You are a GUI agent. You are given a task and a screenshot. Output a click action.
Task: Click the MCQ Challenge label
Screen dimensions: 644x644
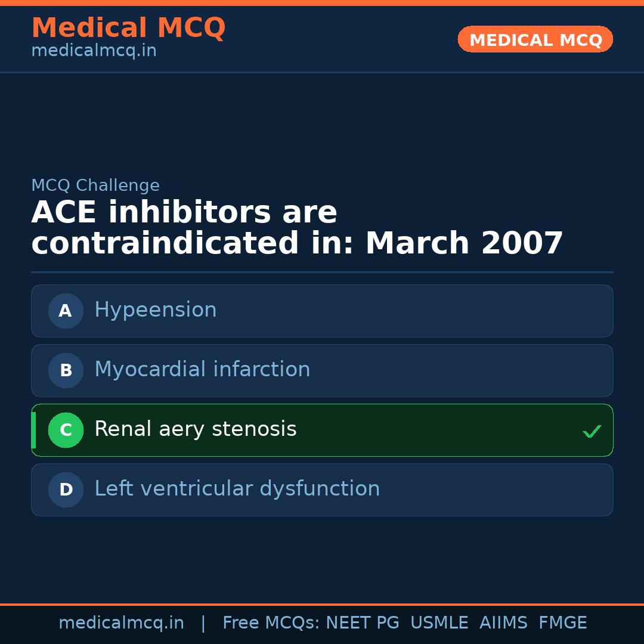95,185
